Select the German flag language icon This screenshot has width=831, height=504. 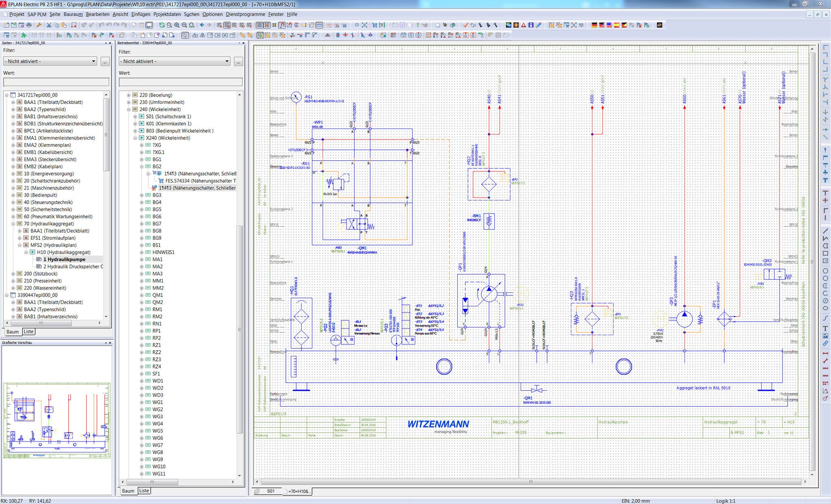click(594, 25)
